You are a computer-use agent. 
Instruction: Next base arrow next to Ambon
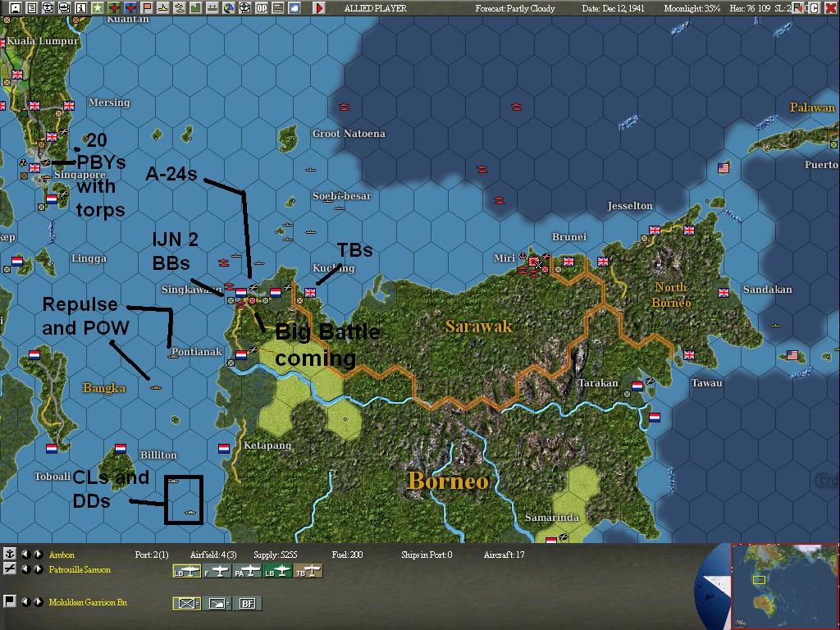click(38, 555)
